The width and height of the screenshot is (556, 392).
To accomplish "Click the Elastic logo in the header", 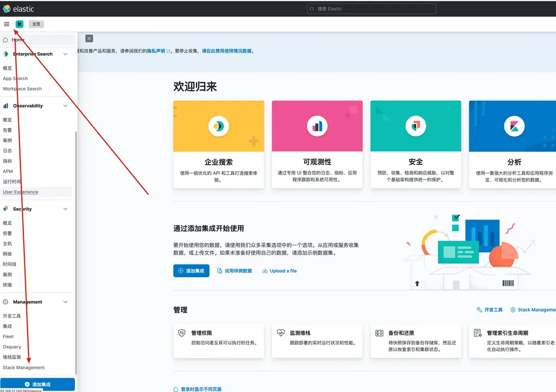I will pyautogui.click(x=18, y=9).
